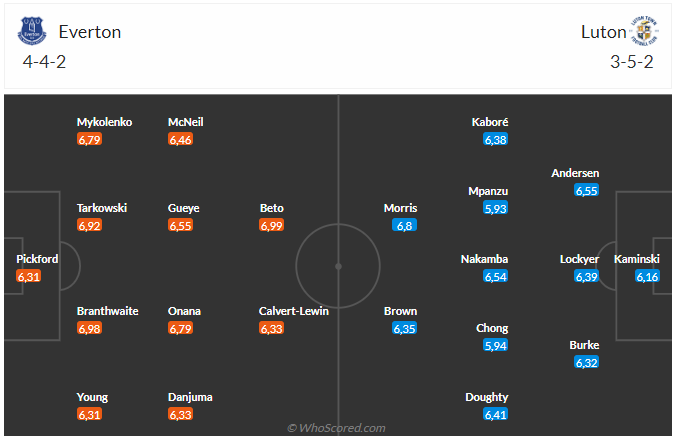Select goalkeeper Kaminski's 6,16 rating

pyautogui.click(x=647, y=277)
